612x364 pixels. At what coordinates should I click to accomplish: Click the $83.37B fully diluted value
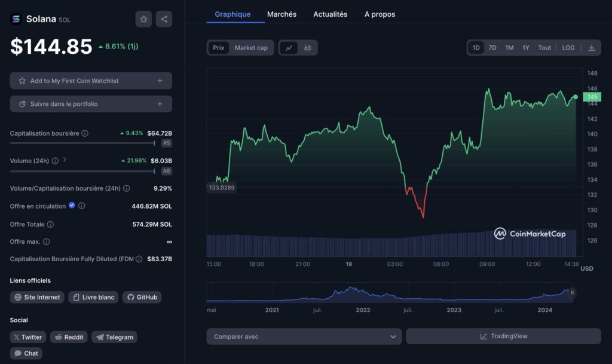pyautogui.click(x=160, y=259)
